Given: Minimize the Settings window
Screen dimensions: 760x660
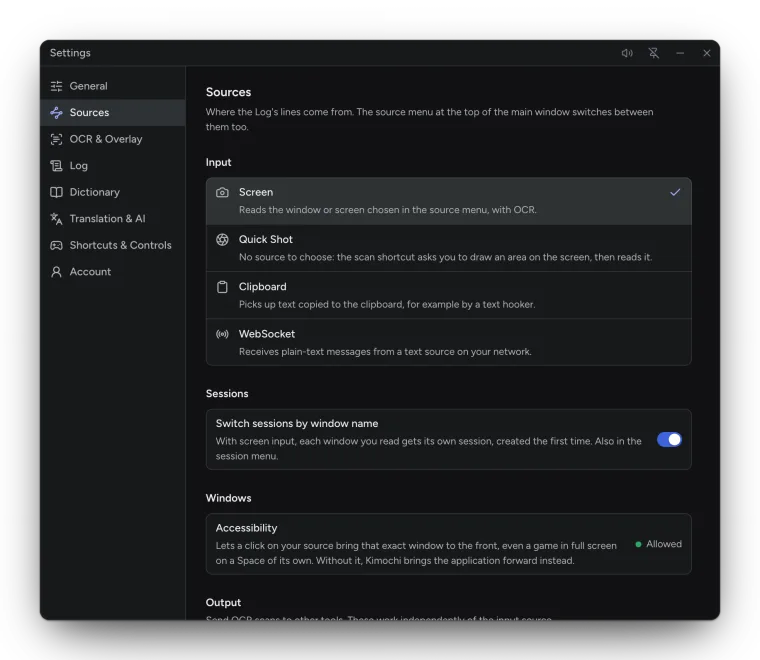Looking at the screenshot, I should (680, 53).
